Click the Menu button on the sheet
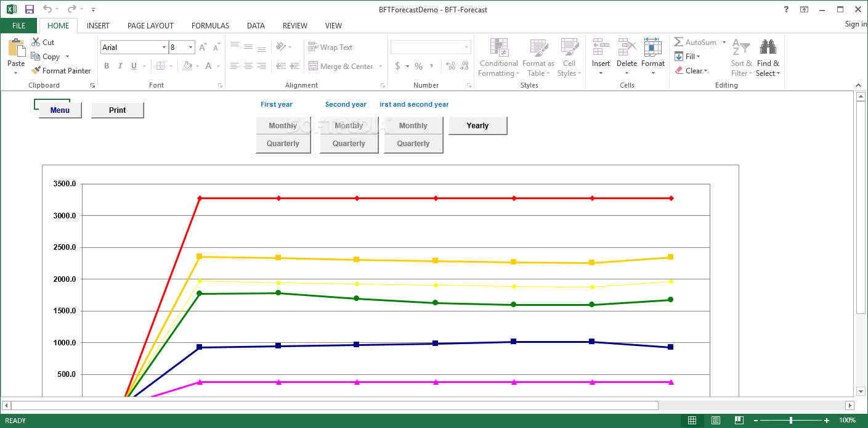This screenshot has height=428, width=868. click(x=60, y=110)
